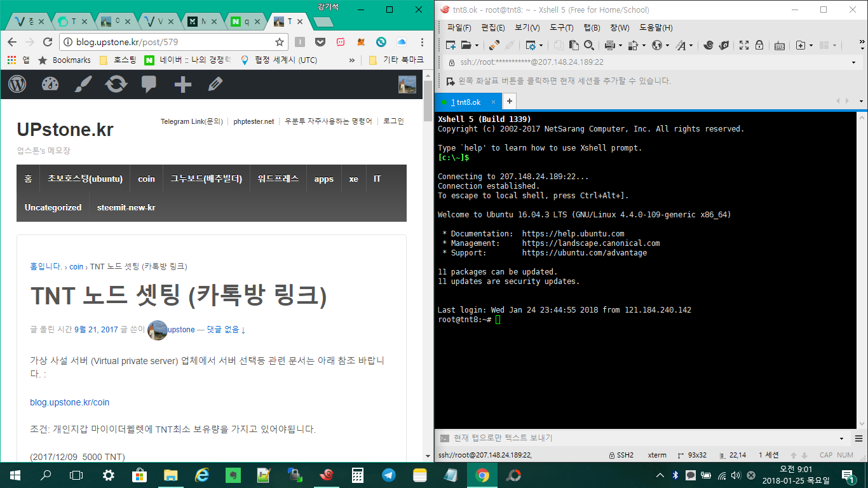Open Calculator from the Windows taskbar

click(x=358, y=475)
